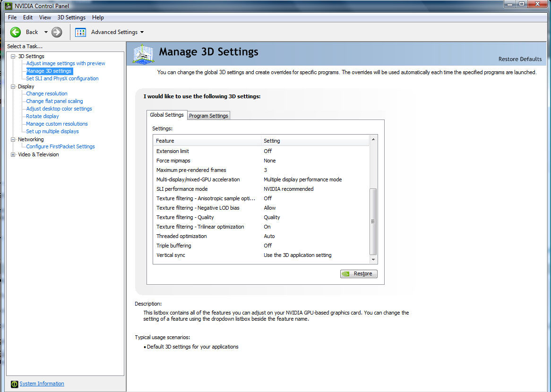The width and height of the screenshot is (551, 392).
Task: Click the Setting column header
Action: 315,141
